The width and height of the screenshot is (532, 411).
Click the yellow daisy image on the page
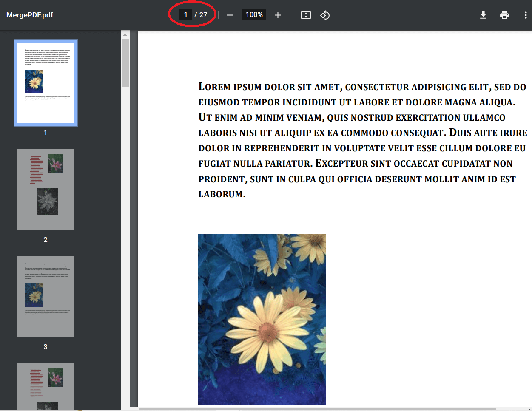(x=262, y=319)
